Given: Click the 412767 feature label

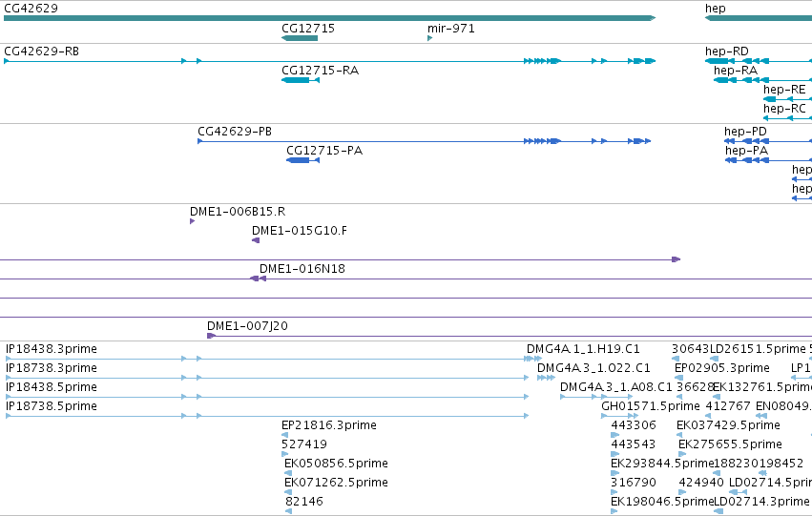Looking at the screenshot, I should [x=728, y=406].
